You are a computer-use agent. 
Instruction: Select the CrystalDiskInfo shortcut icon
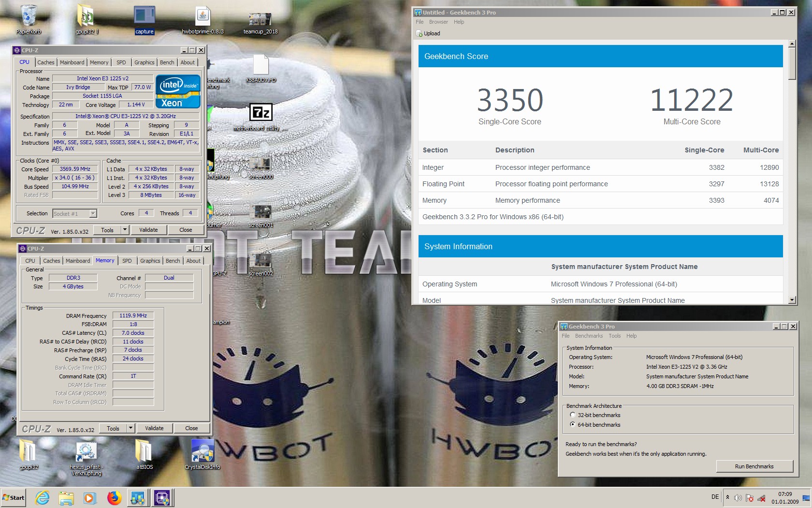203,454
